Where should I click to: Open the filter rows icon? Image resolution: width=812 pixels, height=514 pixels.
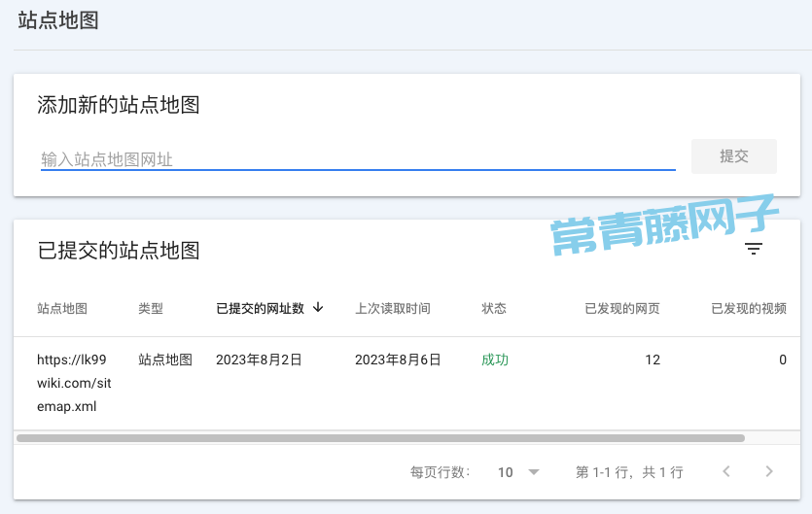pyautogui.click(x=754, y=249)
